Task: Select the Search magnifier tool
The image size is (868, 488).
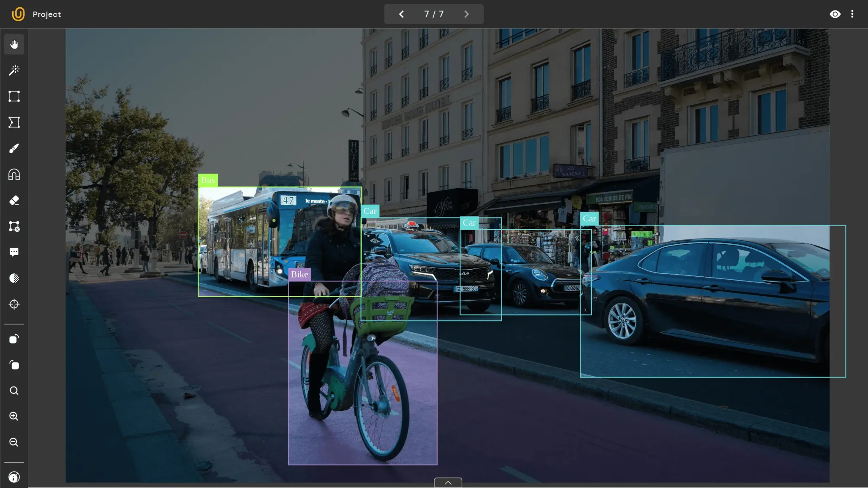Action: click(x=14, y=391)
